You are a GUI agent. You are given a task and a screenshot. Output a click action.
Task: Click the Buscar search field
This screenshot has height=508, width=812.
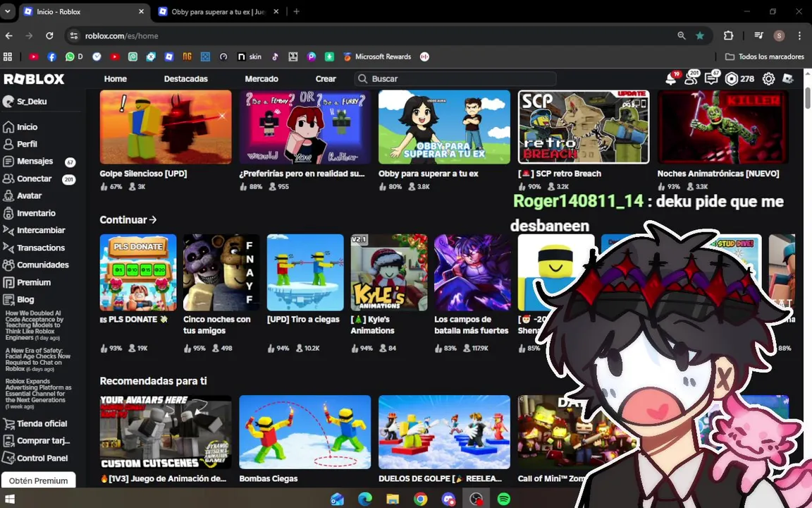(455, 79)
